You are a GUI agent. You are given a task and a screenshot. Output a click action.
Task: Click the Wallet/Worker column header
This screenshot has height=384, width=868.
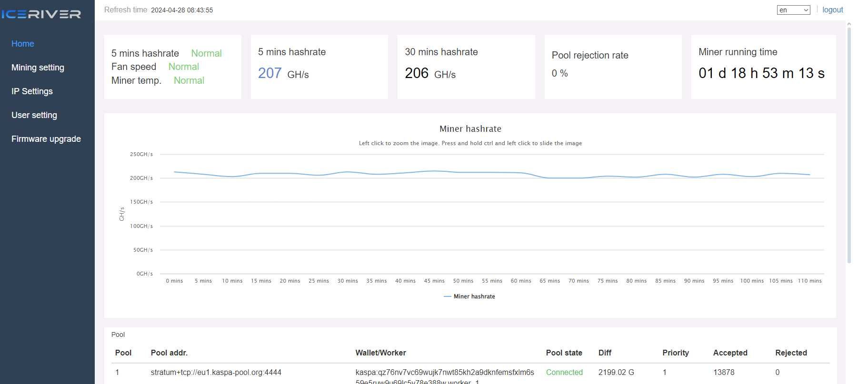click(x=380, y=353)
